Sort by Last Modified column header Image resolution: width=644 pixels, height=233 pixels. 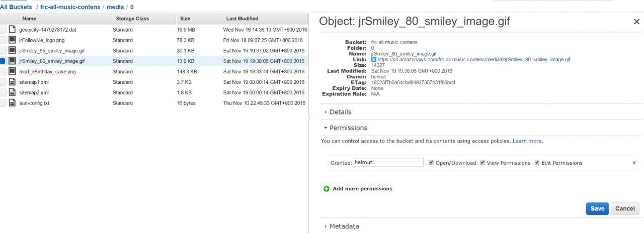[x=242, y=19]
